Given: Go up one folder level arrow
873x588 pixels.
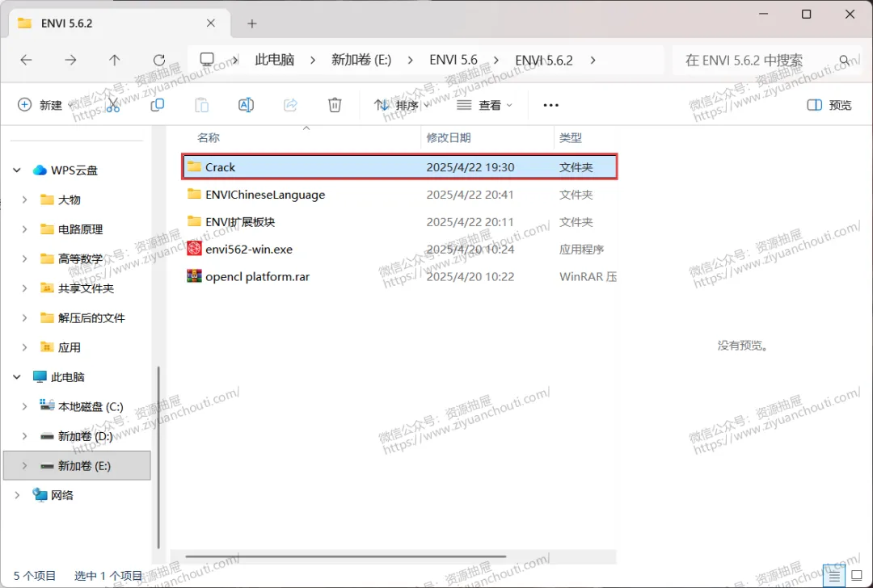Looking at the screenshot, I should pos(114,60).
